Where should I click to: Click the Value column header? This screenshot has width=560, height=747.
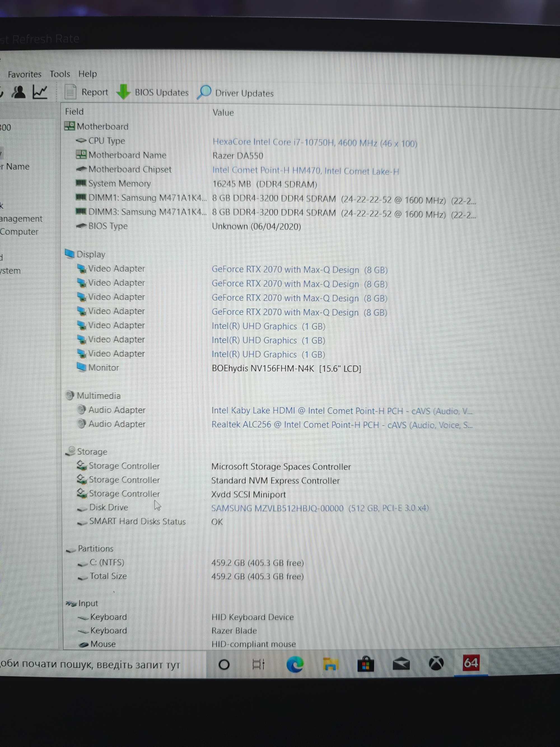pyautogui.click(x=223, y=112)
